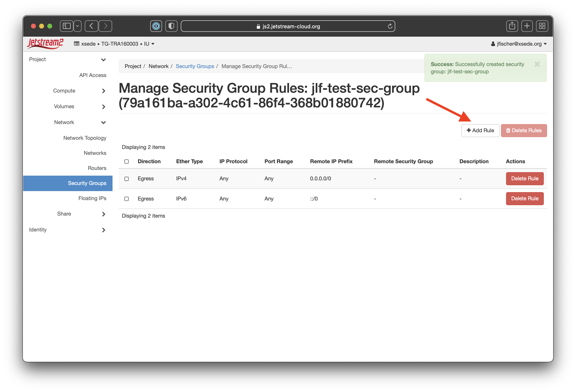Open the xsede project selector dropdown

pyautogui.click(x=114, y=44)
